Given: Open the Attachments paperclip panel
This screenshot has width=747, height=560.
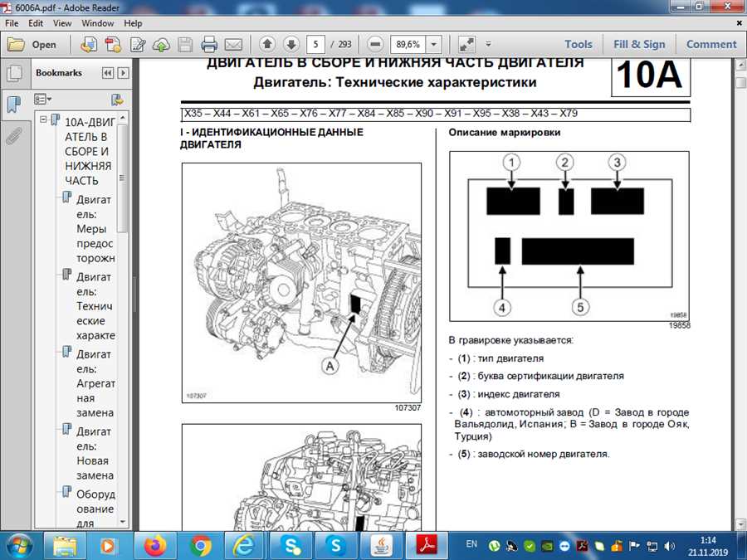Looking at the screenshot, I should pyautogui.click(x=13, y=137).
